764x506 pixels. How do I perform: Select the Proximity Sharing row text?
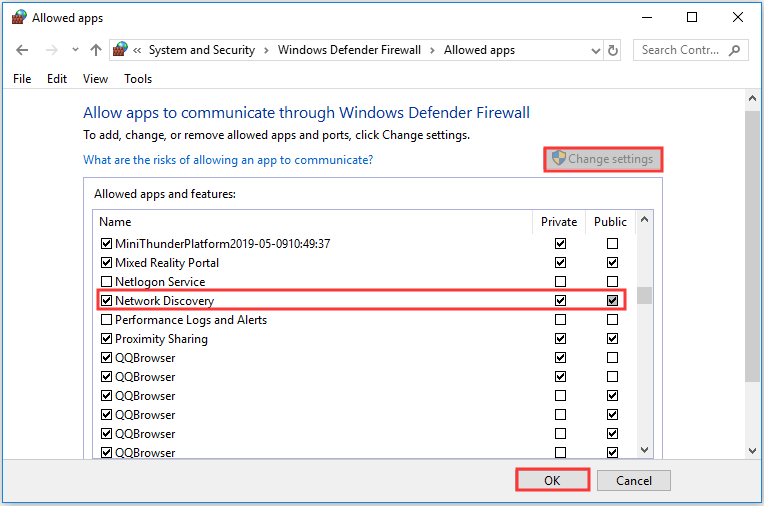[x=161, y=339]
